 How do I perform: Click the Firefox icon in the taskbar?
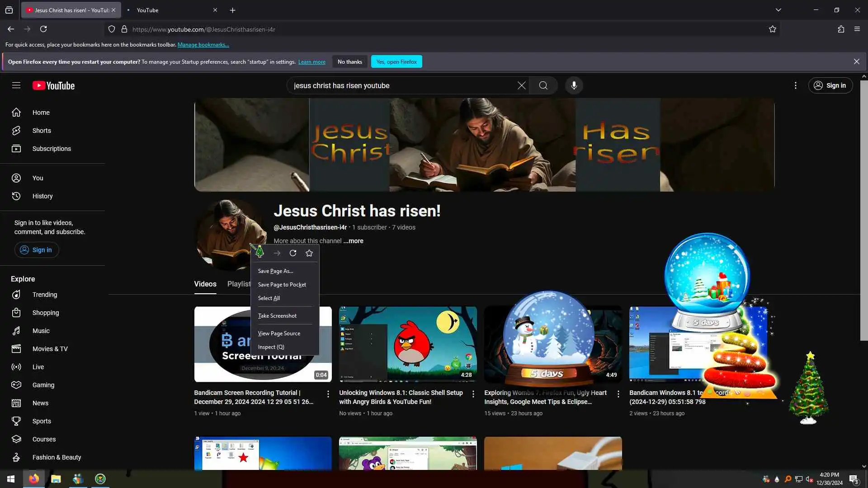click(34, 479)
